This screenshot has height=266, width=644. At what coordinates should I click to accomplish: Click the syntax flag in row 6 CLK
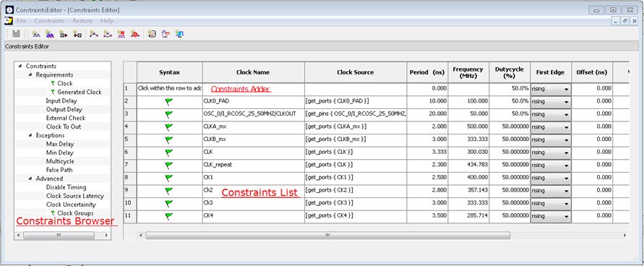(169, 153)
